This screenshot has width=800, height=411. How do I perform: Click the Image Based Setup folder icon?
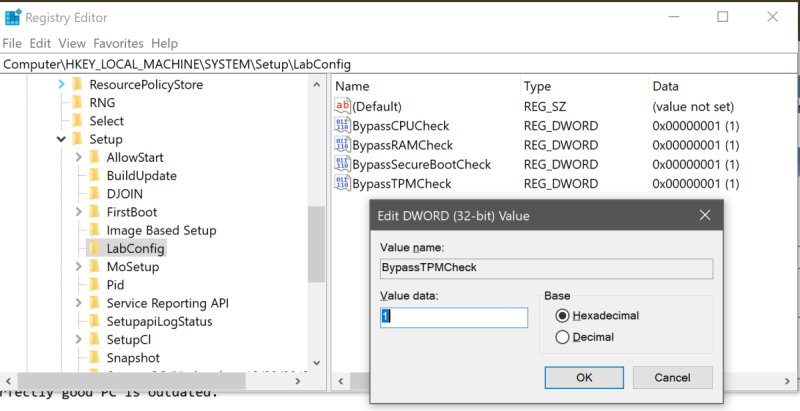[x=94, y=230]
